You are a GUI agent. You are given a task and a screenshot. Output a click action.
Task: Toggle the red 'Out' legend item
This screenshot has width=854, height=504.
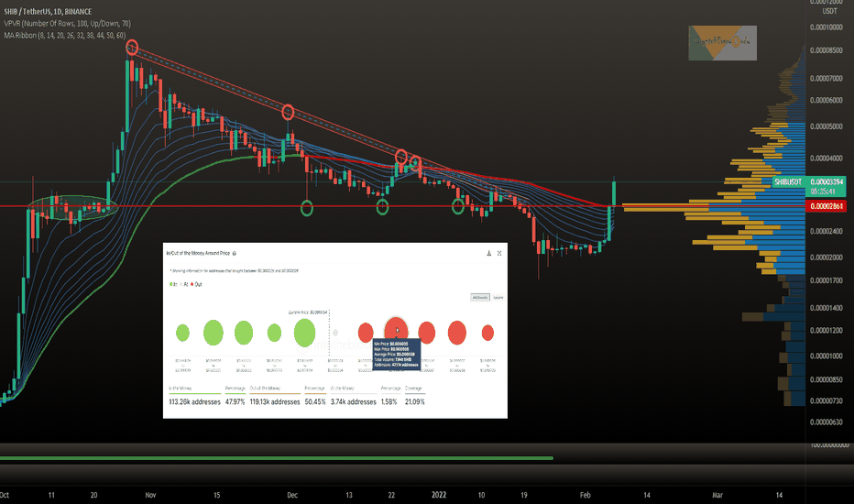(196, 284)
